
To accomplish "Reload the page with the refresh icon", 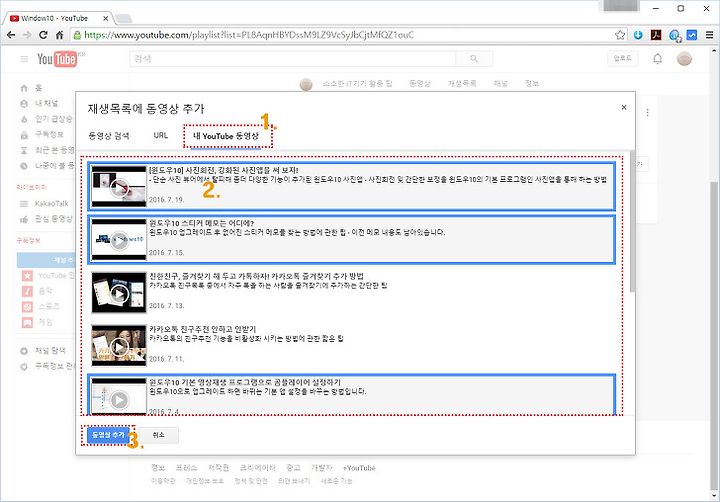I will 43,35.
